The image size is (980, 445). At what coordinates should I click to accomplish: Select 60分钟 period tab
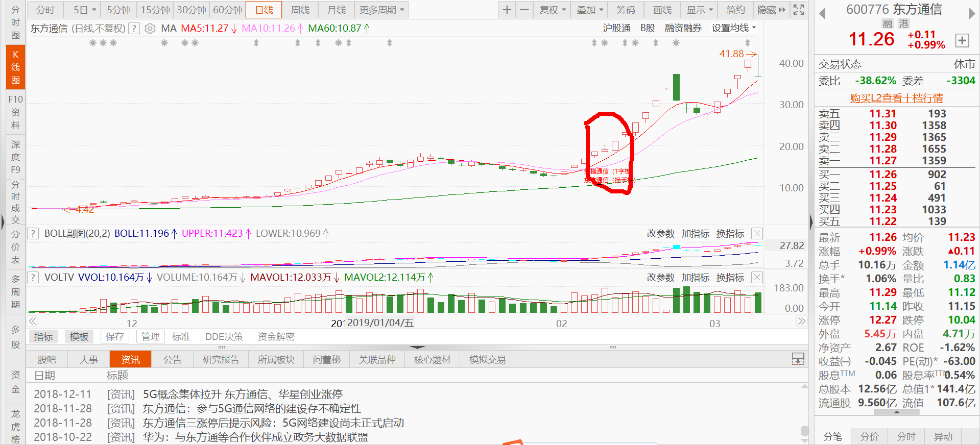228,10
